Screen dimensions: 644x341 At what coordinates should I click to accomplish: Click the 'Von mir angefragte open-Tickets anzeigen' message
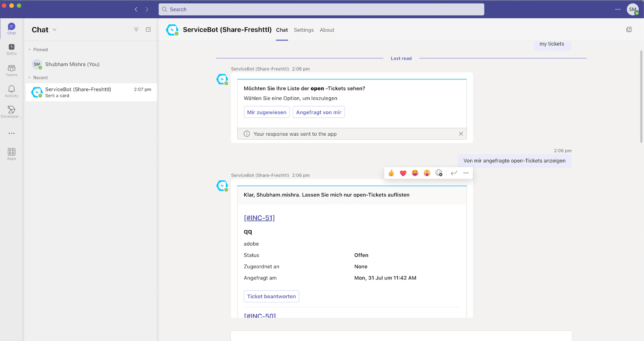coord(514,161)
